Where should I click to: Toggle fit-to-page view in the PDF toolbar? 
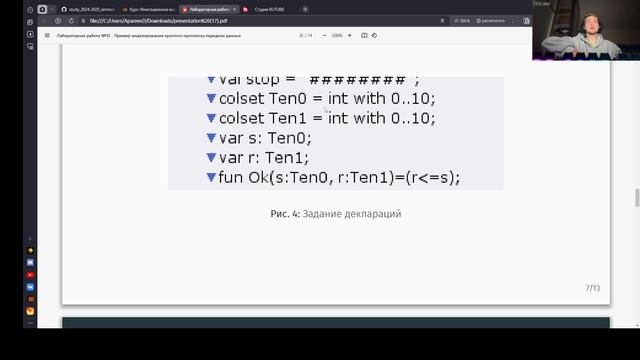tap(364, 36)
